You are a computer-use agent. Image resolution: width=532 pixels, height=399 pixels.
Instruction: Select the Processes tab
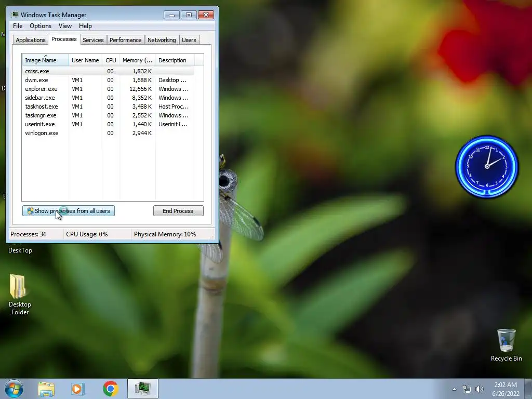pos(64,39)
